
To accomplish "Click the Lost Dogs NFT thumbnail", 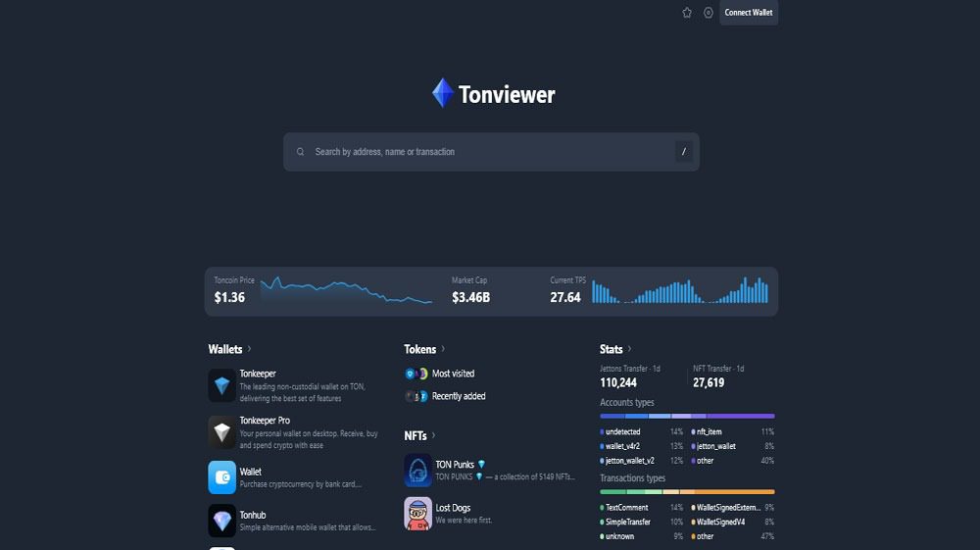I will (418, 513).
